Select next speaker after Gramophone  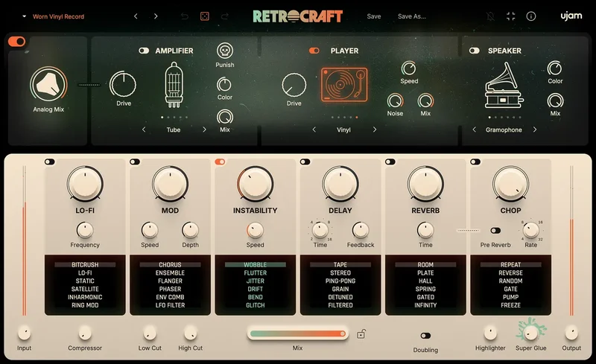[x=535, y=130]
